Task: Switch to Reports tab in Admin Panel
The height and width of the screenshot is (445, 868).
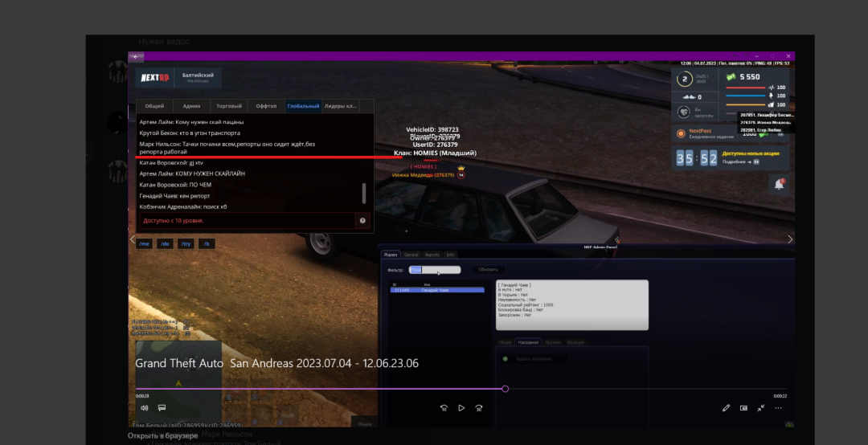Action: click(x=432, y=255)
